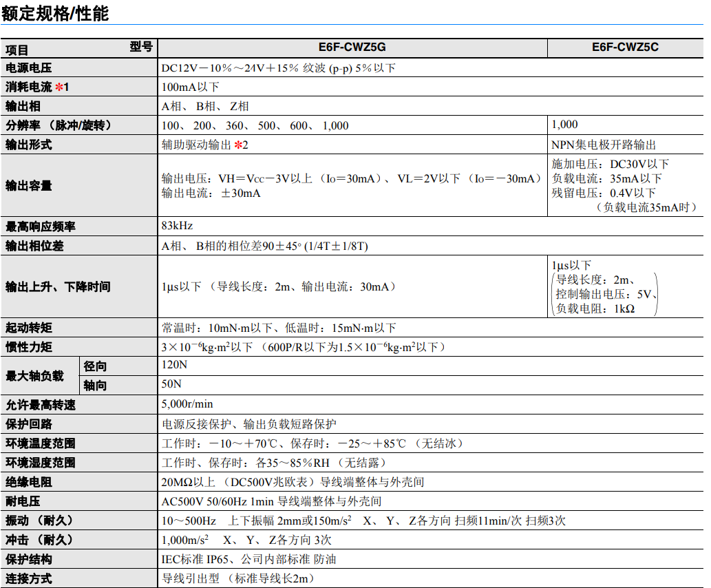Select the 1,000m/s² shock value
This screenshot has width=711, height=588.
[x=246, y=540]
